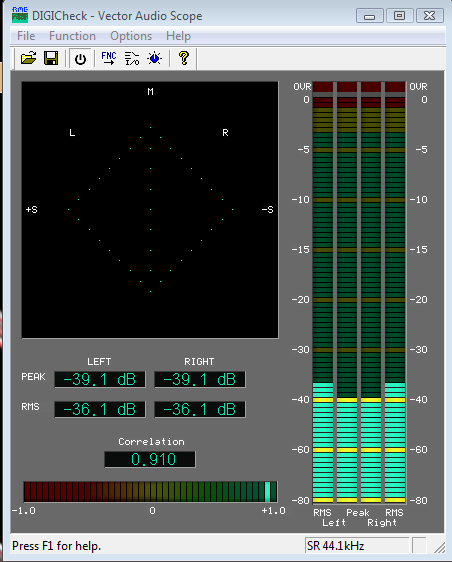Click the right RMS value -36.1 dB
The image size is (452, 562).
click(200, 409)
